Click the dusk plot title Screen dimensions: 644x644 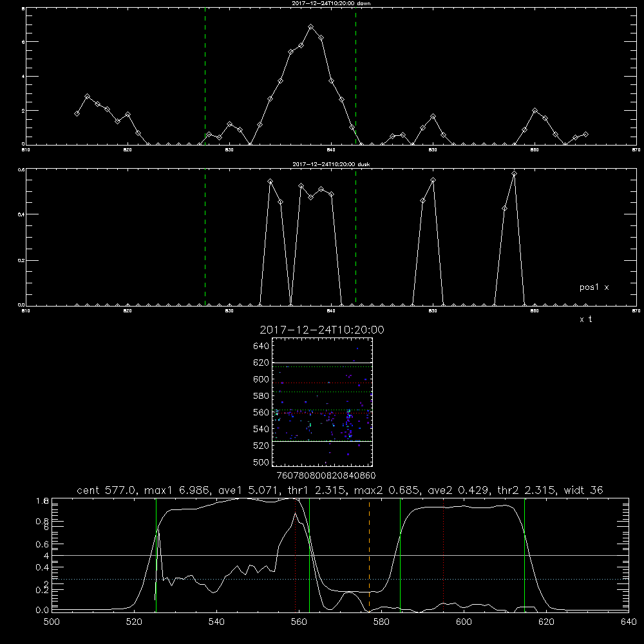(331, 164)
